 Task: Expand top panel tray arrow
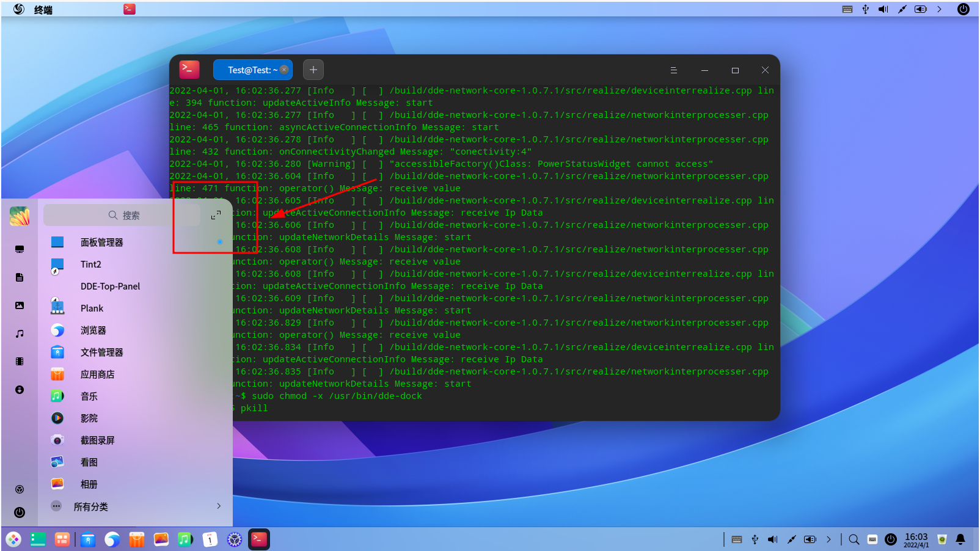click(939, 9)
